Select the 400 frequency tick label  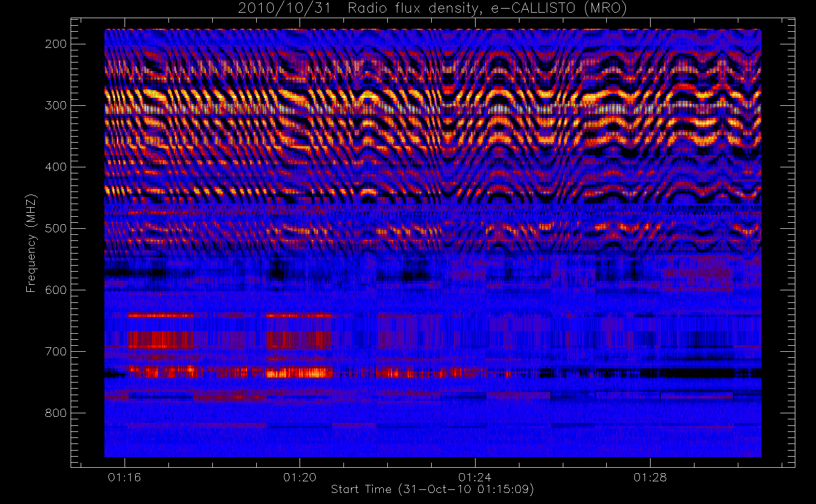56,167
